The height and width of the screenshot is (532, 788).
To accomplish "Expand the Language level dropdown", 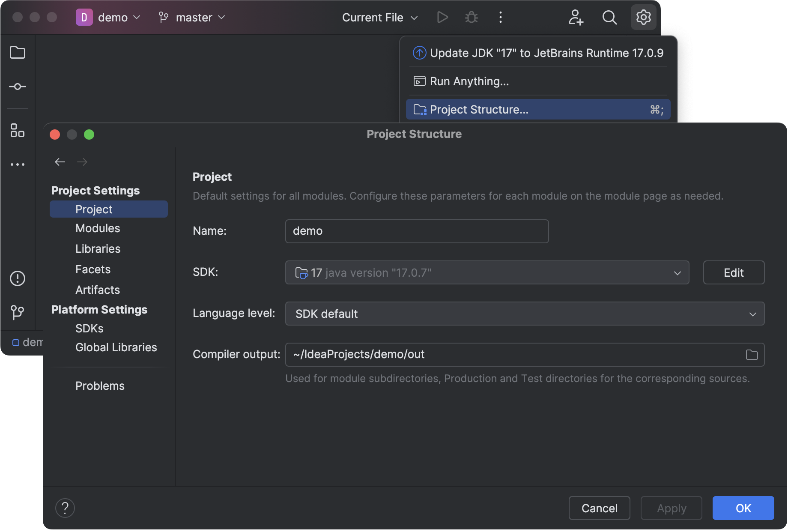I will point(752,314).
